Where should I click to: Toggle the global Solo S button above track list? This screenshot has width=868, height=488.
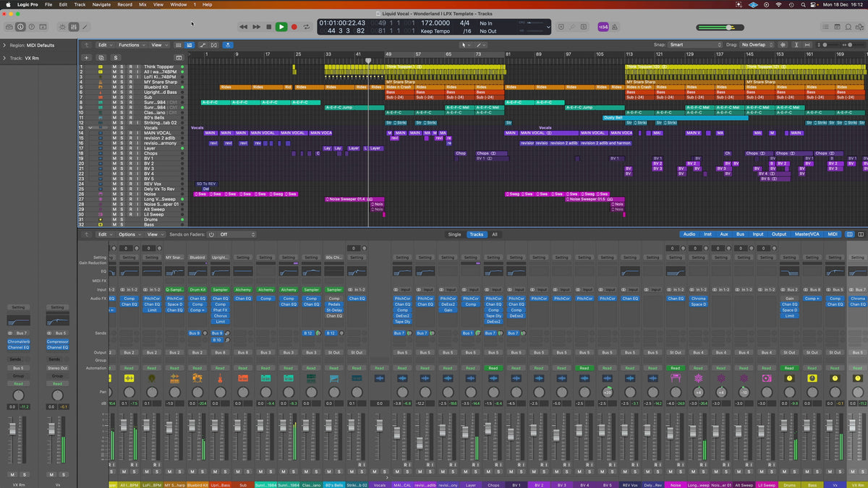116,57
